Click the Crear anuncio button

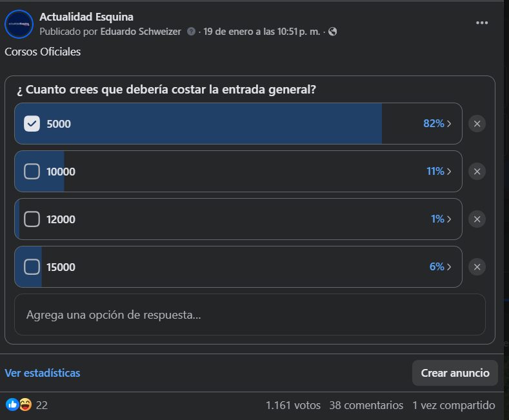[x=455, y=373]
